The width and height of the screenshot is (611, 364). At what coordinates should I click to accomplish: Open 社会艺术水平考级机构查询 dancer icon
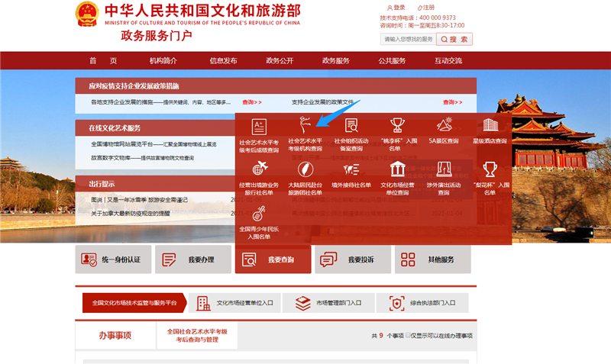coord(305,125)
